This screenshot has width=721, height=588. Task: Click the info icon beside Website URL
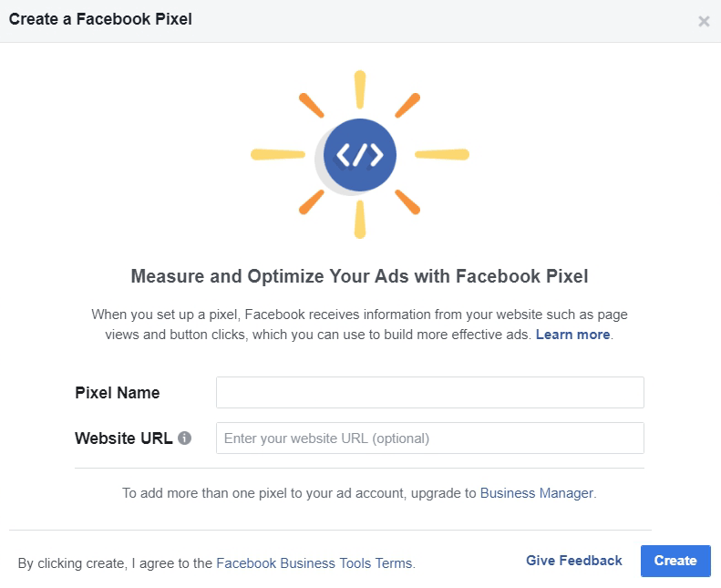tap(185, 438)
